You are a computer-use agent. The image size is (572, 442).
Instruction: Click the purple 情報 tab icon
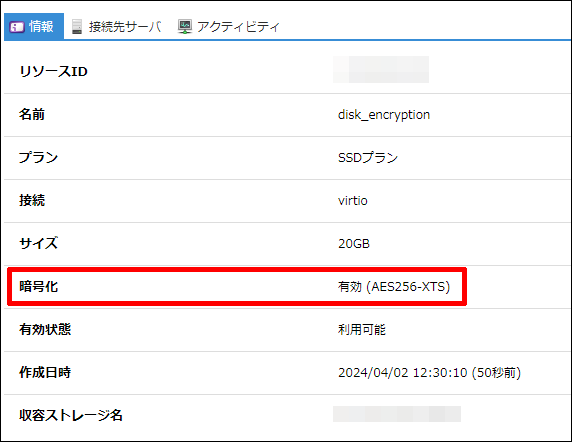(x=17, y=27)
